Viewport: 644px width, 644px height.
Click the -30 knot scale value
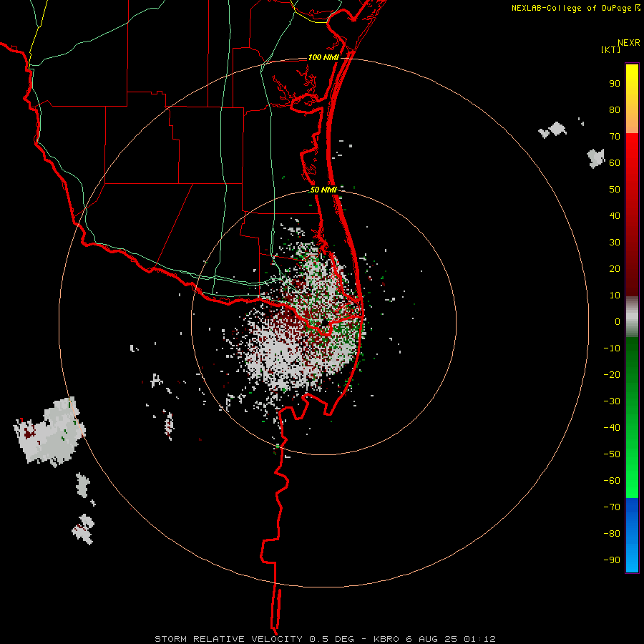point(612,401)
